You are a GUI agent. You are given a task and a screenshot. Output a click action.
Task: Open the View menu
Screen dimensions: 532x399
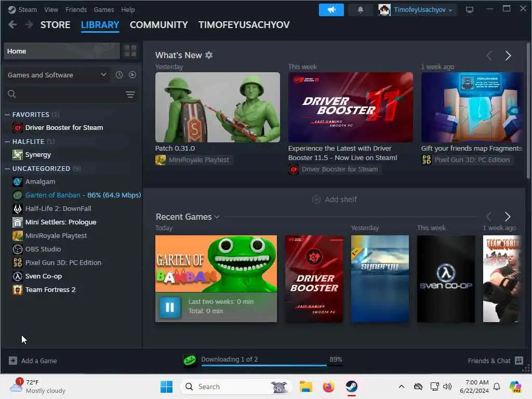tap(51, 9)
